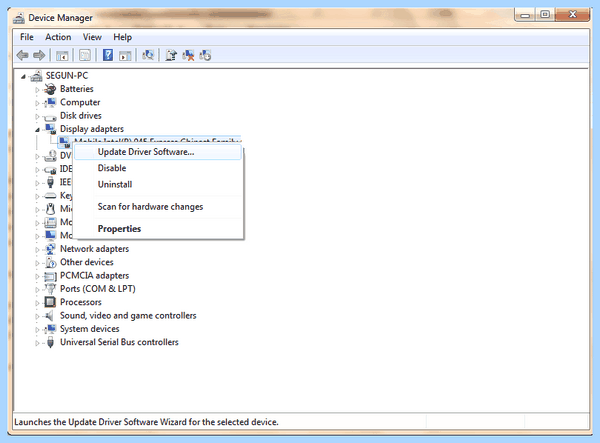The image size is (600, 443).
Task: Select the SEGUN-PC computer icon
Action: [36, 76]
